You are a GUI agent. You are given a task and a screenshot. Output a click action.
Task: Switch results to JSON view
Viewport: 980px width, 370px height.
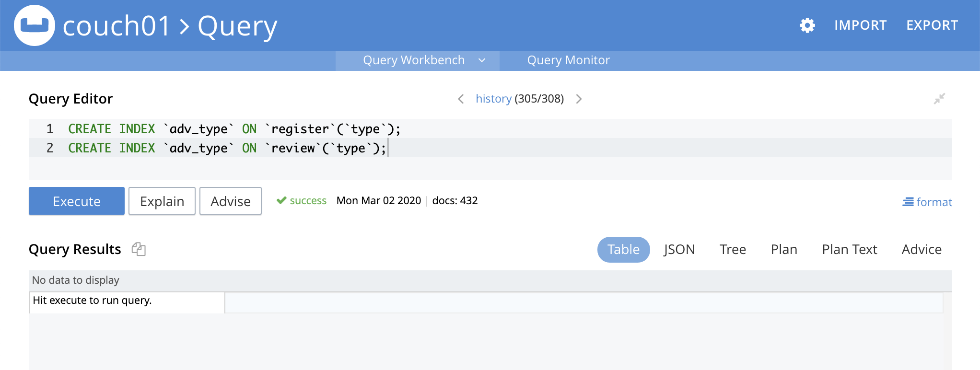coord(679,250)
